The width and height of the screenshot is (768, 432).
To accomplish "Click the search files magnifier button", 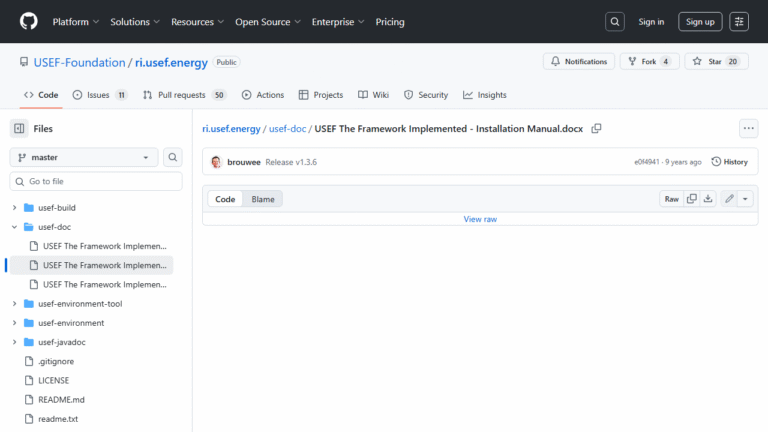I will [x=173, y=157].
